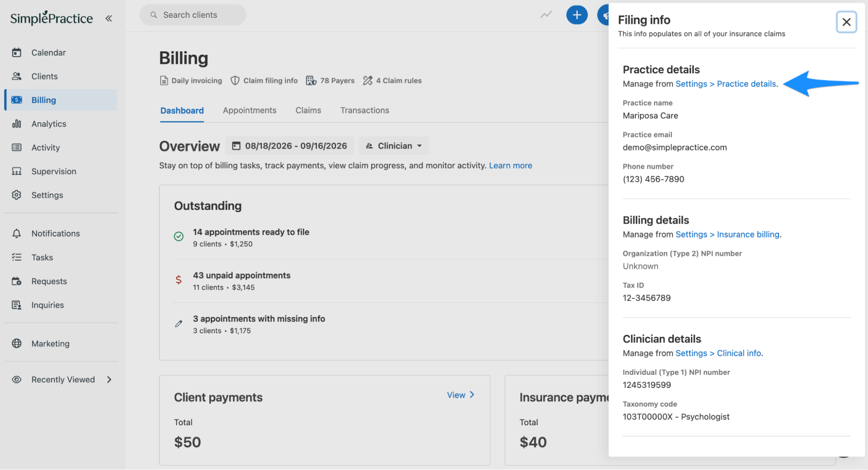
Task: Click the Notifications bell icon
Action: [x=17, y=234]
